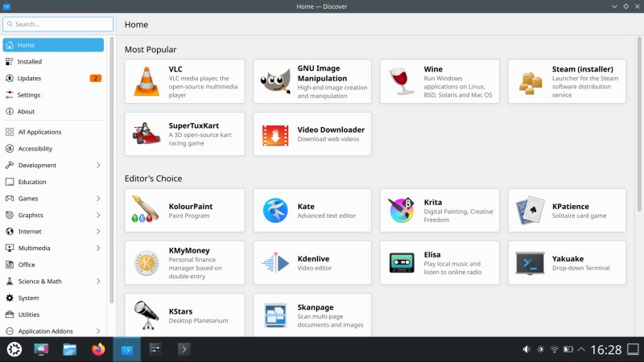Click the Steam installer boxes icon
This screenshot has height=362, width=644.
530,83
